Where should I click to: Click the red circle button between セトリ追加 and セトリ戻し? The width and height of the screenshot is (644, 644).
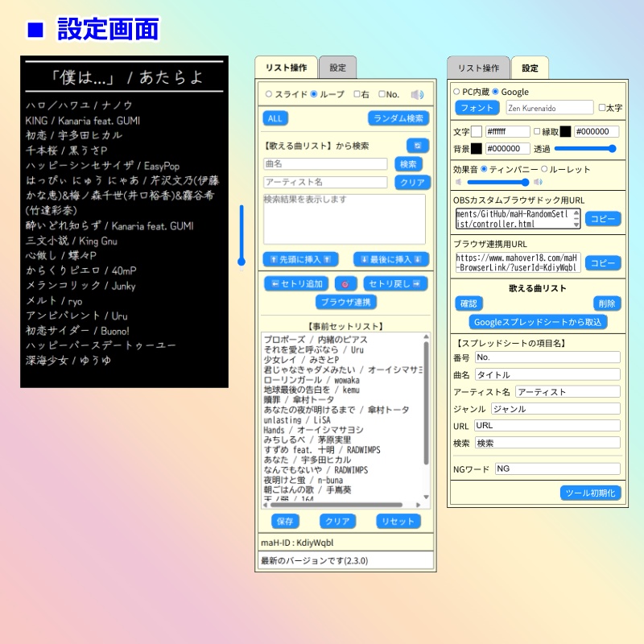pyautogui.click(x=345, y=284)
